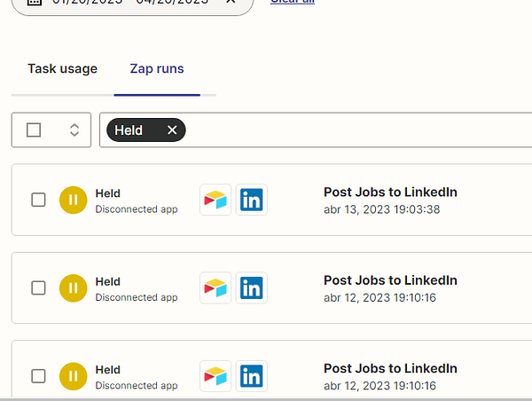Remove the Held filter chip
The height and width of the screenshot is (401, 532).
pos(172,130)
